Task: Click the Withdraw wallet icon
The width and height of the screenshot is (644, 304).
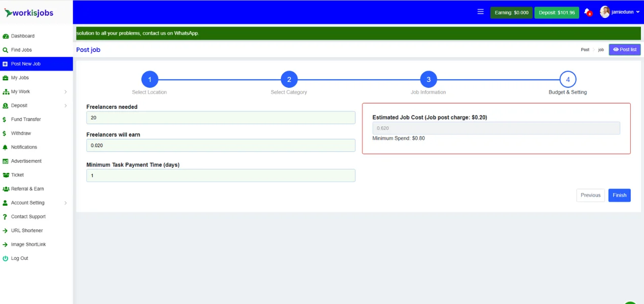Action: pyautogui.click(x=6, y=133)
